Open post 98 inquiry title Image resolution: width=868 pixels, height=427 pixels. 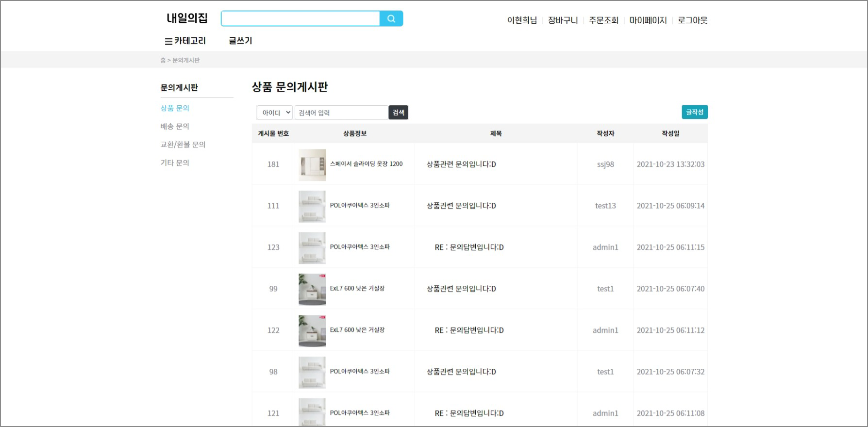coord(461,372)
